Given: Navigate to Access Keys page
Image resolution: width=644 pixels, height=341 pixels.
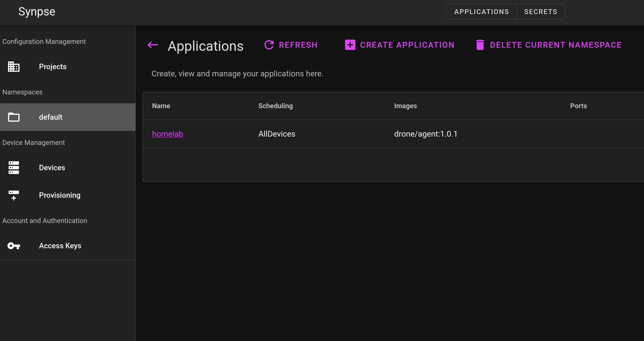Looking at the screenshot, I should pos(60,246).
